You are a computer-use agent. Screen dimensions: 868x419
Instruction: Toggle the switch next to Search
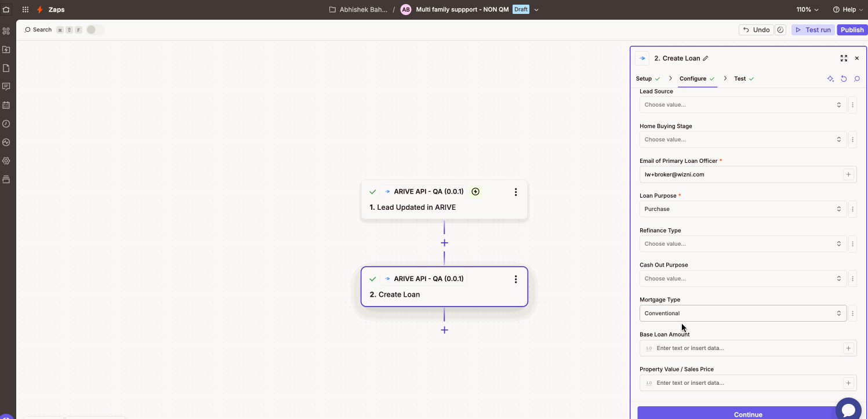95,30
